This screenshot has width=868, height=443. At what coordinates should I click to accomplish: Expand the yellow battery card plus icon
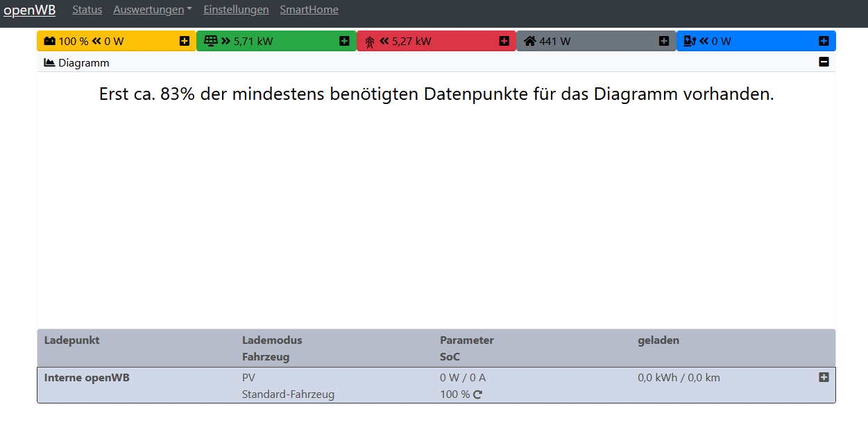coord(185,41)
